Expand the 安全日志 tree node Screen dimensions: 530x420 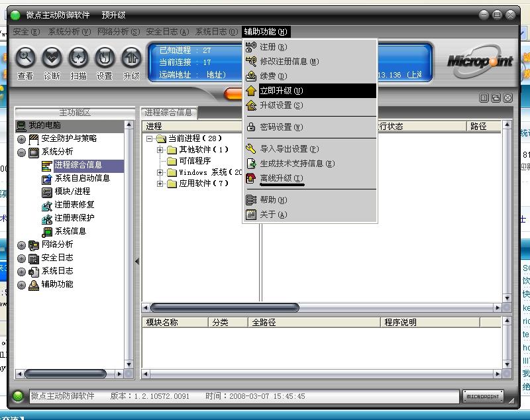(21, 258)
